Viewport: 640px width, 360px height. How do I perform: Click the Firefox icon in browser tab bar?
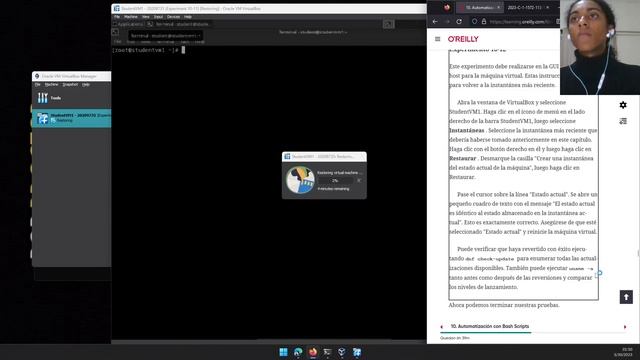[x=447, y=7]
